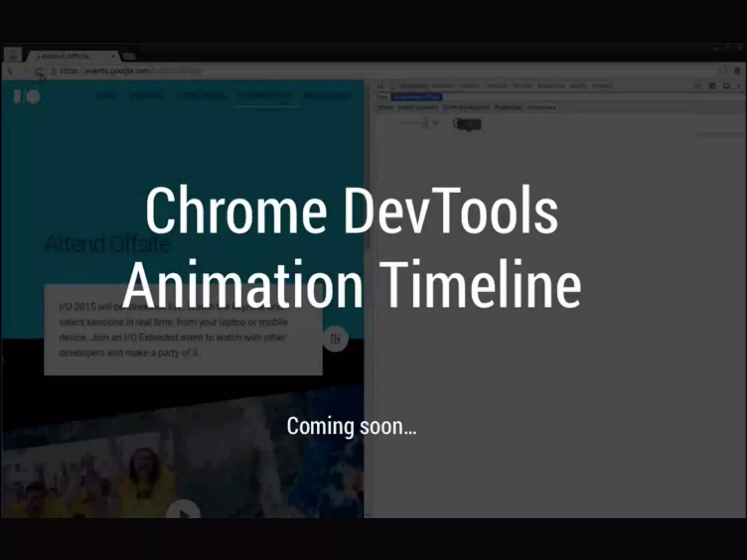
Task: Open the Network panel tab
Action: coord(442,86)
